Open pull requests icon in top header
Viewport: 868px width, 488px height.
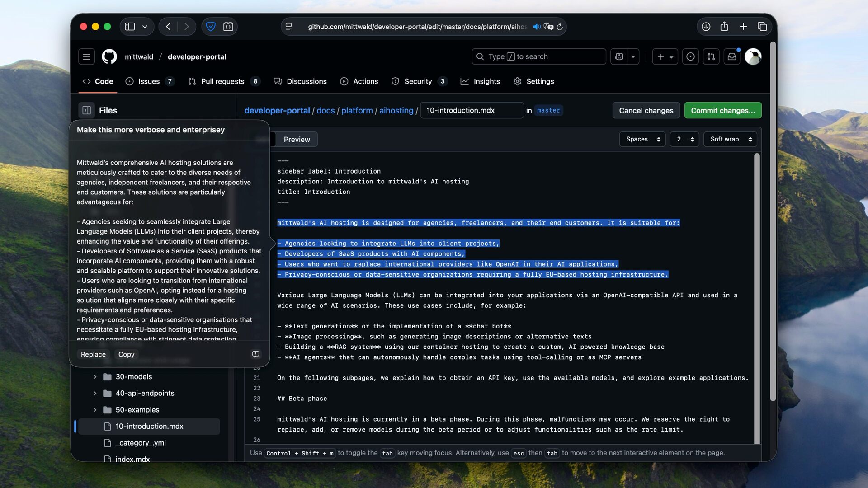coord(711,56)
